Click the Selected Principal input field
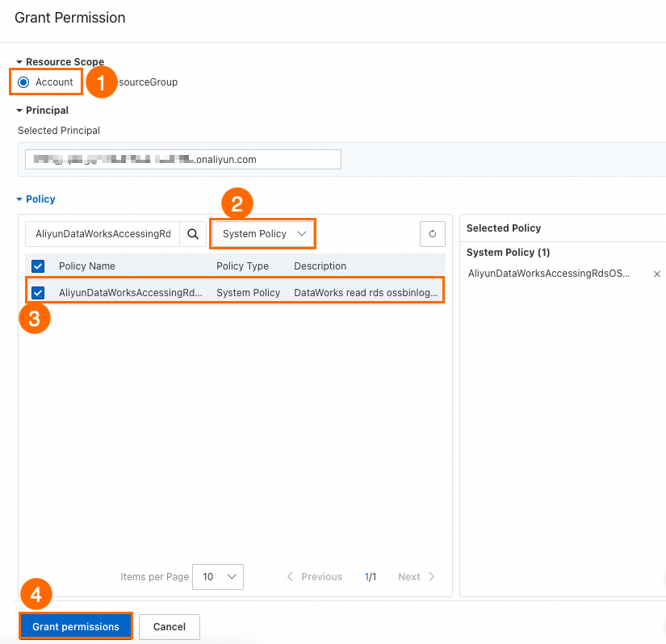This screenshot has height=644, width=666. pyautogui.click(x=183, y=159)
